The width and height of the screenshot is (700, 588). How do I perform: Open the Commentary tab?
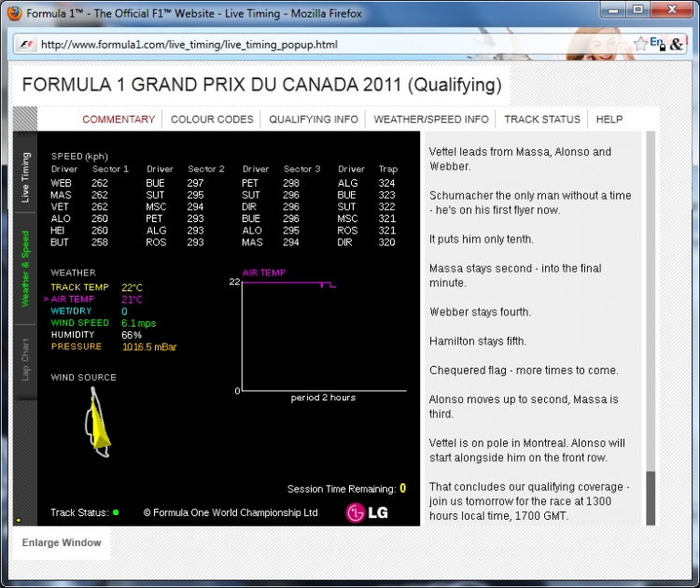(x=119, y=119)
